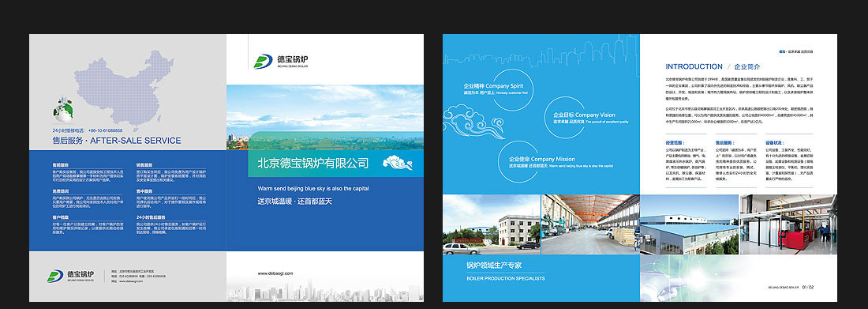Select the "企业精神 Company Spirit" circle
868x309 pixels.
coord(513,90)
